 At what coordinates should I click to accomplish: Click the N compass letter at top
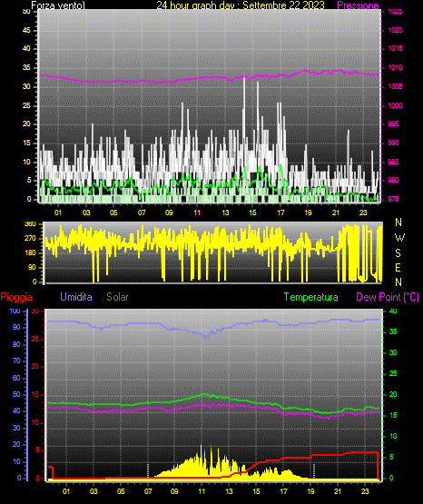[x=398, y=222]
